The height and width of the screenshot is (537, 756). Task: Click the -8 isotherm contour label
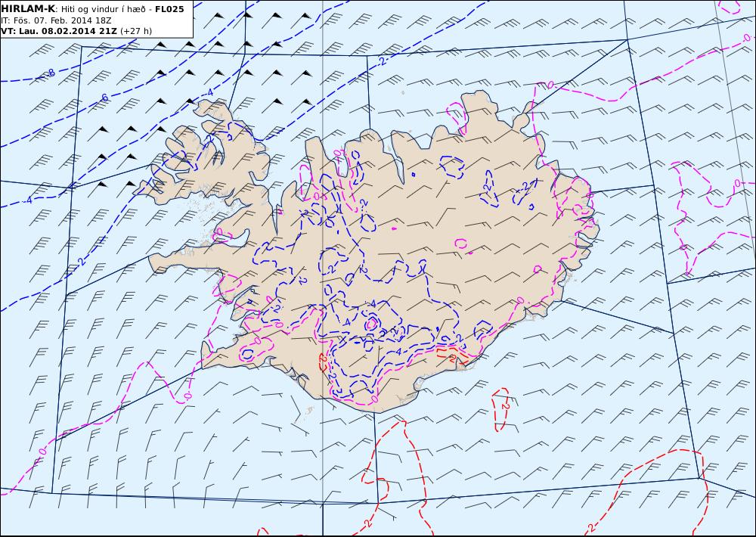coord(51,73)
